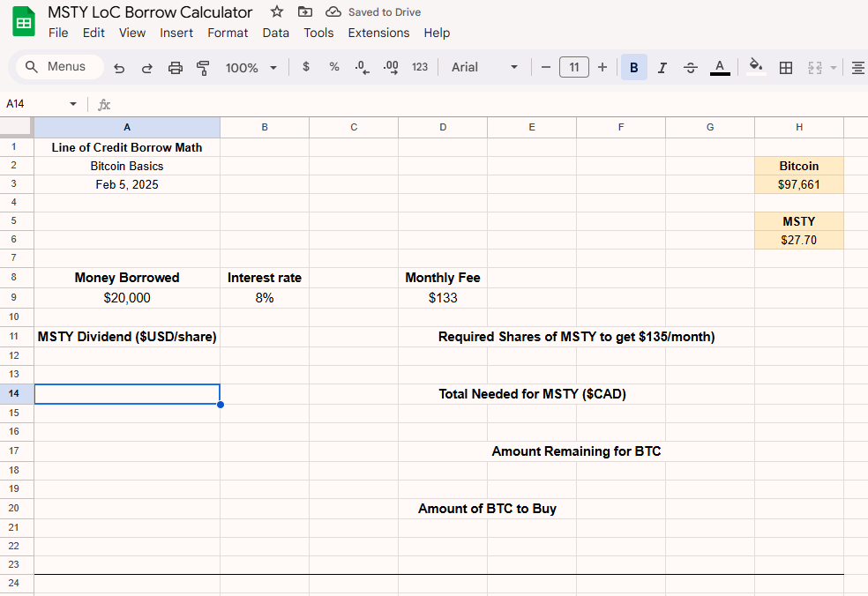The height and width of the screenshot is (596, 868).
Task: Open the merge cells dropdown arrow
Action: (833, 68)
